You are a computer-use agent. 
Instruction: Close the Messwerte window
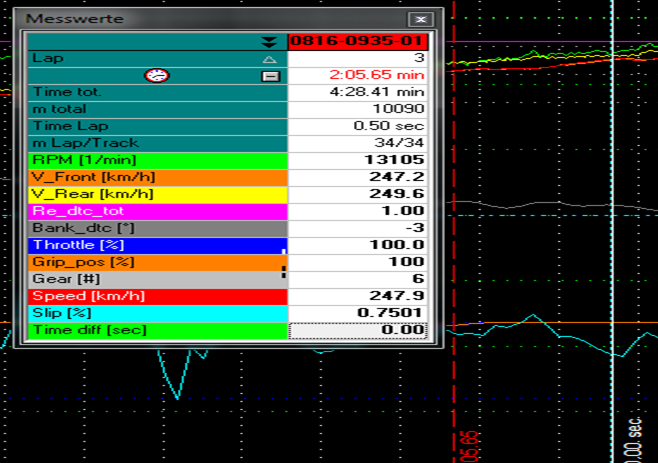[x=422, y=19]
